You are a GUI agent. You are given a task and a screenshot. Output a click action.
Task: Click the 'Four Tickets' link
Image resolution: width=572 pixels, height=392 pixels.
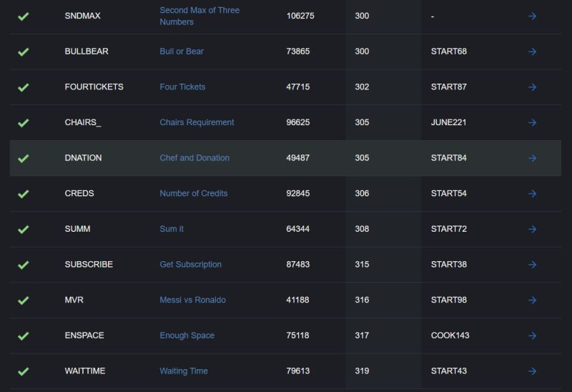(x=182, y=87)
